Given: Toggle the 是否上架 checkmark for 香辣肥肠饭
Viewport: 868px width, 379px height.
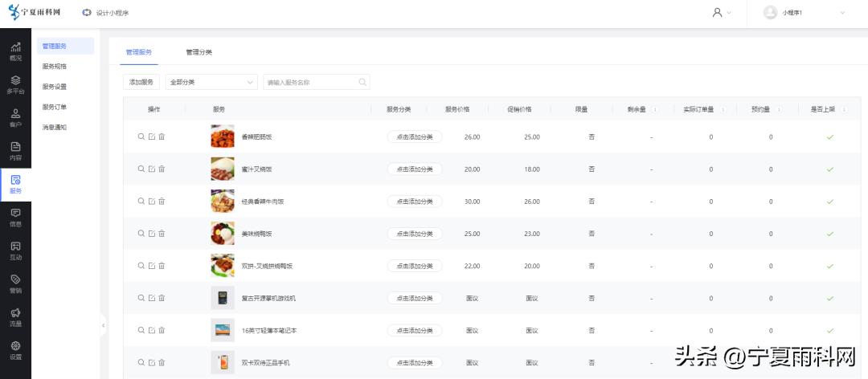Looking at the screenshot, I should pos(829,137).
